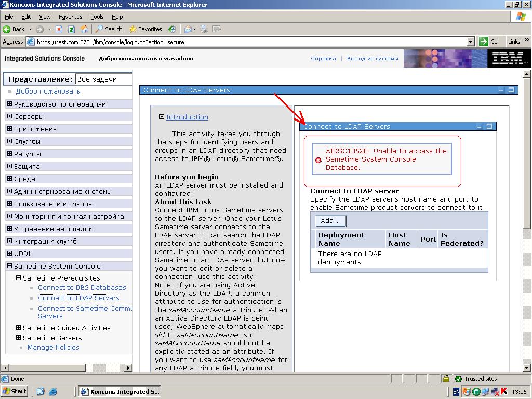The height and width of the screenshot is (399, 532).
Task: Expand Sametime Guided Activities node
Action: [19, 328]
